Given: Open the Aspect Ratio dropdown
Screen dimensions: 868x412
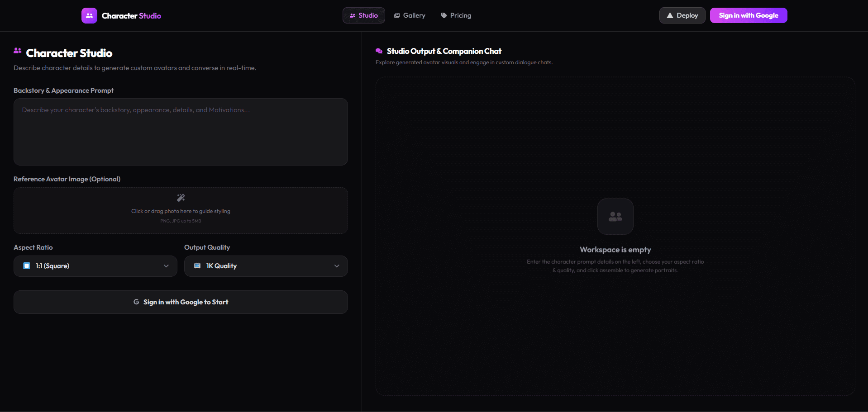Looking at the screenshot, I should pos(95,266).
